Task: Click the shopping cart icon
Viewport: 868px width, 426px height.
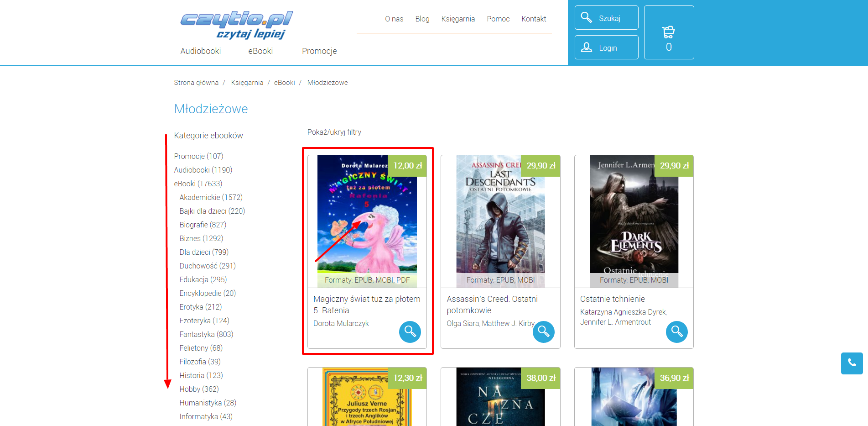Action: 669,32
